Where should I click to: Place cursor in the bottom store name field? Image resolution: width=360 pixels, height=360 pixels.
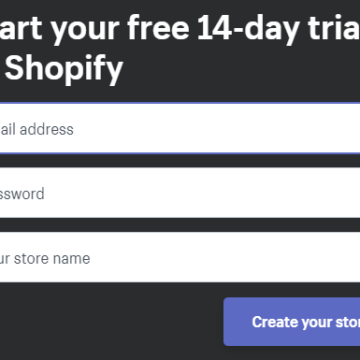(180, 257)
